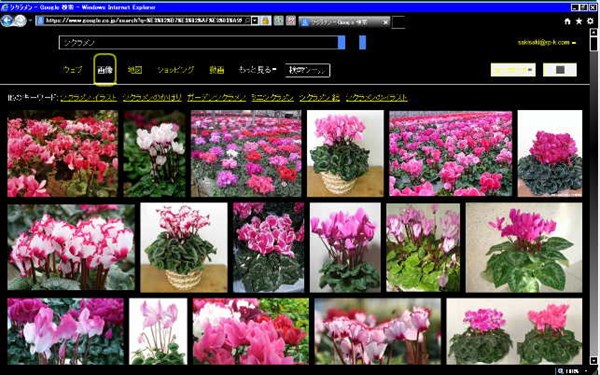600x375 pixels.
Task: Open the wide pink cyclamen field thumbnail
Action: coord(450,153)
